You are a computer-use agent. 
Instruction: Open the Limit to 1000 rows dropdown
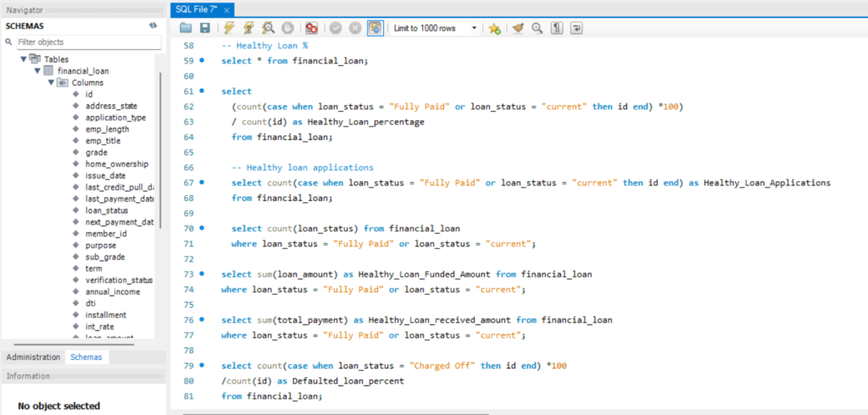(435, 28)
